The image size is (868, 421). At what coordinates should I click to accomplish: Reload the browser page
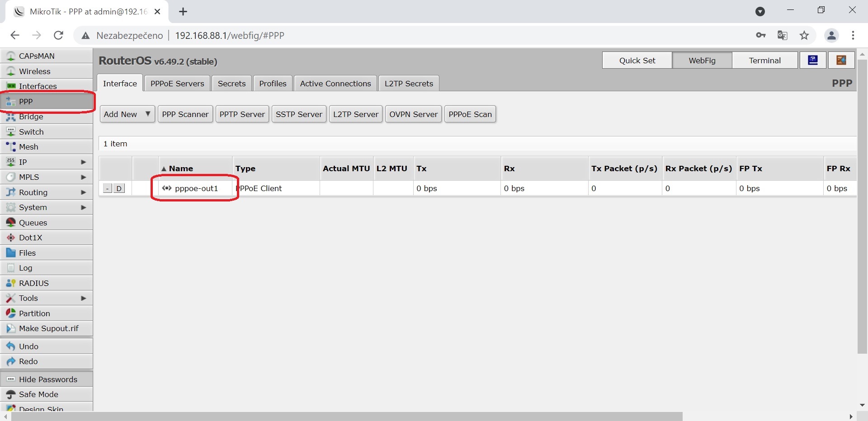59,35
